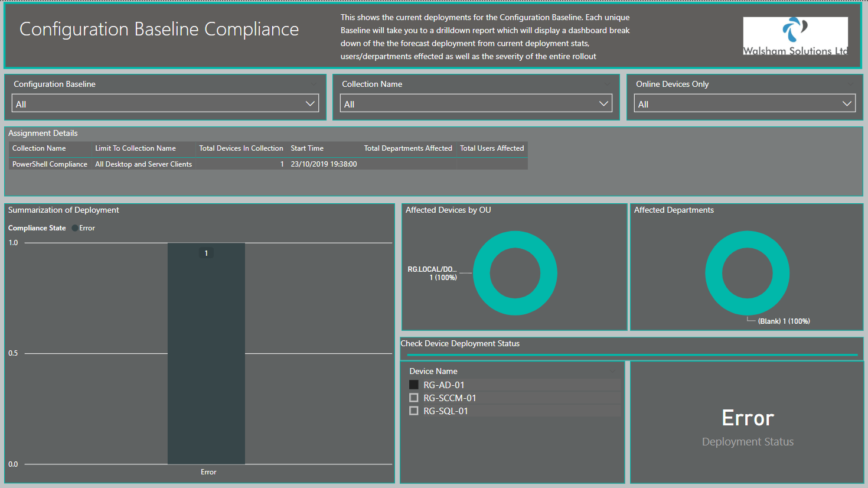Click the Error legend marker dot

[74, 228]
